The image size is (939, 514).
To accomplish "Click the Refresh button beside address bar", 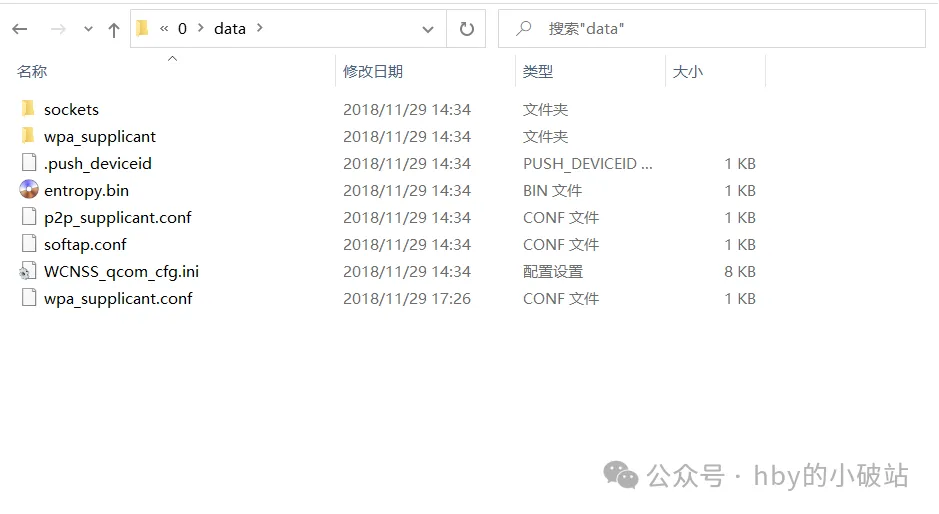I will tap(466, 29).
